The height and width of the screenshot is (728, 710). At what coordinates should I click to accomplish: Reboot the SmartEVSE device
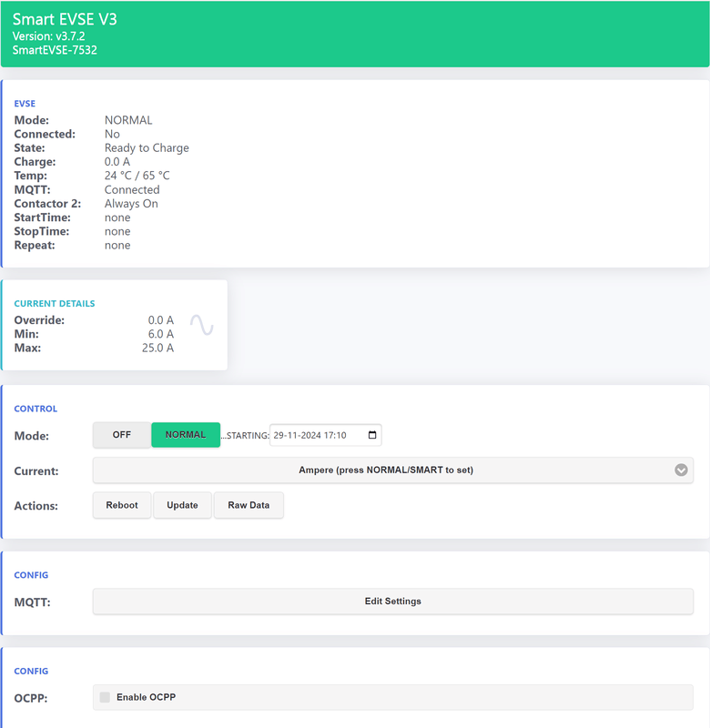tap(122, 505)
